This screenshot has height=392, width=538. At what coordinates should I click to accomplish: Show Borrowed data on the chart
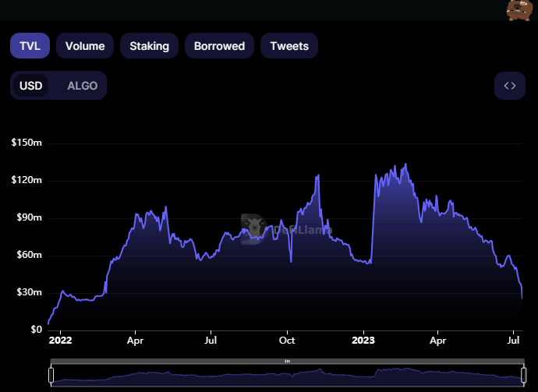point(219,46)
